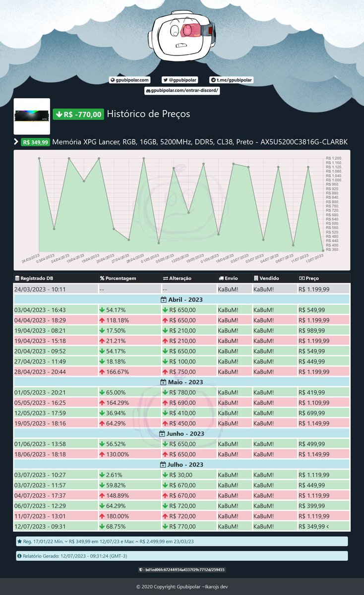The width and height of the screenshot is (364, 595).
Task: Click the Memória XPG Lancer product title
Action: click(200, 142)
